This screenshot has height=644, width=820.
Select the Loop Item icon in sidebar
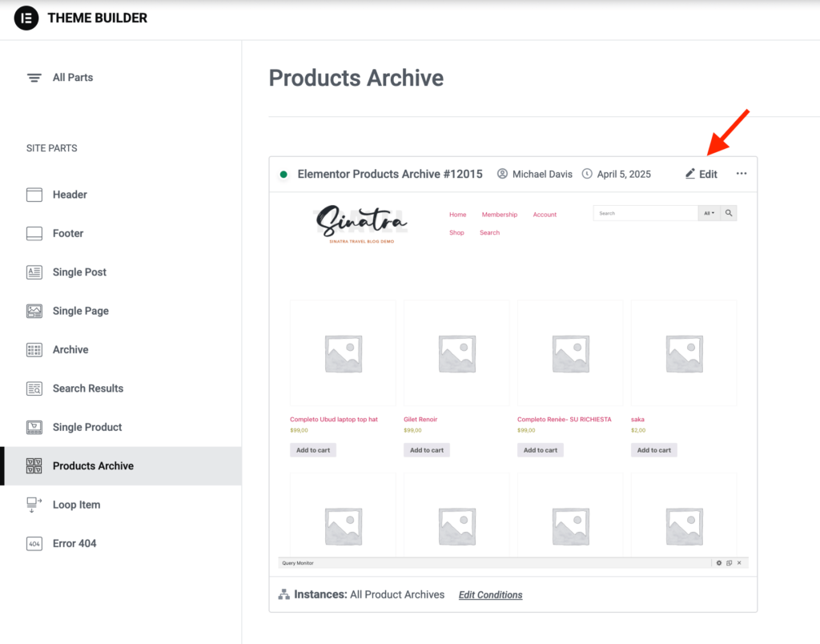[x=34, y=504]
